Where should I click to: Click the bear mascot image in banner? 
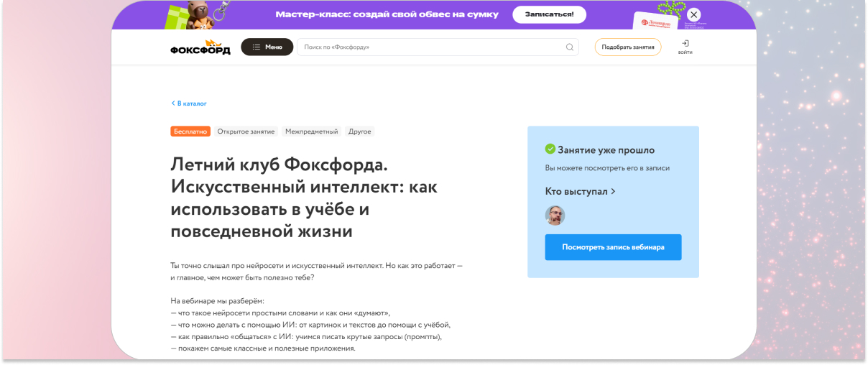coord(199,14)
